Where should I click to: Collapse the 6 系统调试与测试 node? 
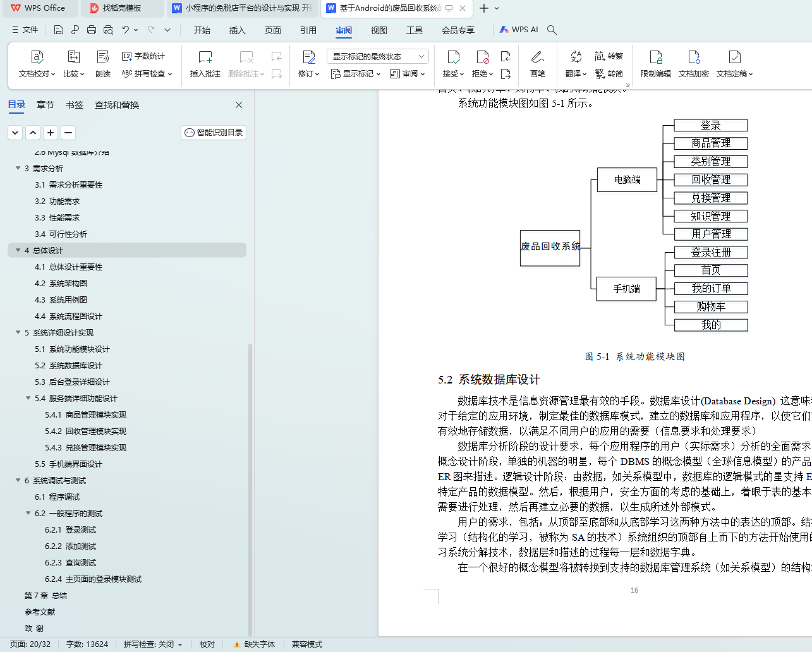(x=18, y=480)
